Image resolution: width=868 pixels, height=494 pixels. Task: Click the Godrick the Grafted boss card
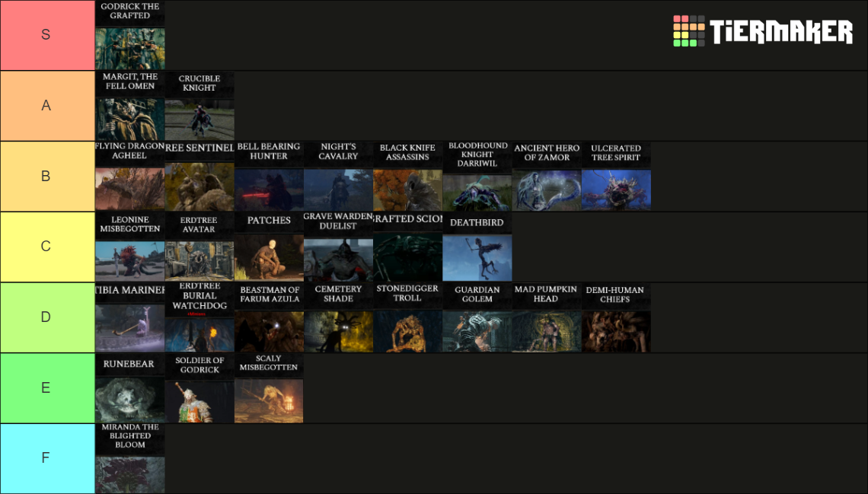pos(130,35)
